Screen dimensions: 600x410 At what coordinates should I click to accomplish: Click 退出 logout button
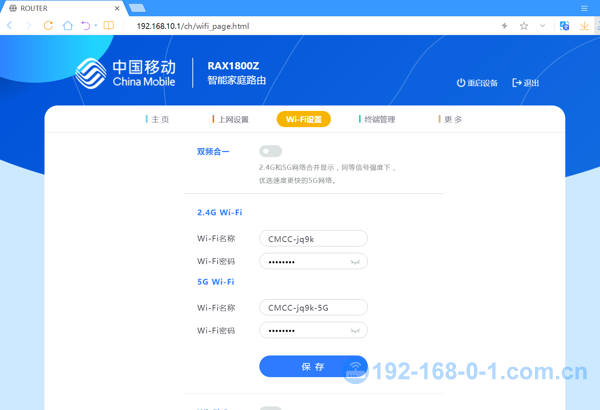[525, 83]
